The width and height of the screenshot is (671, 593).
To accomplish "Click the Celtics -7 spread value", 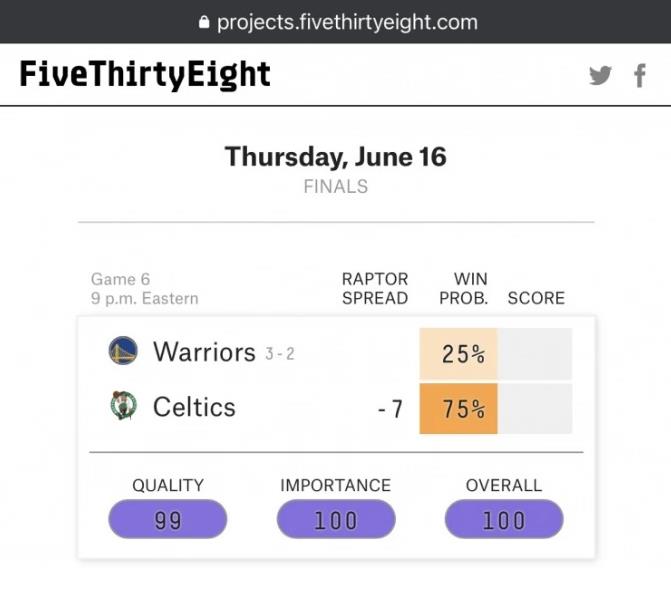I will coord(390,409).
